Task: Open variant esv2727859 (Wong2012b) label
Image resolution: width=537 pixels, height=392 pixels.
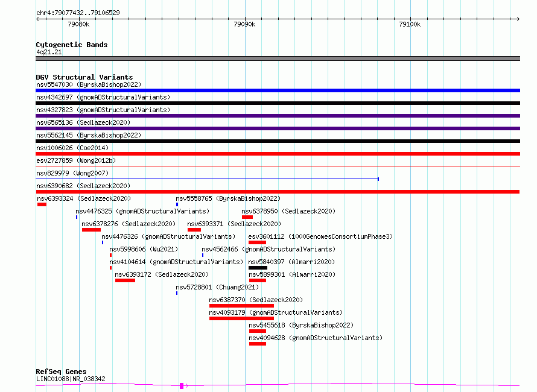Action: tap(76, 160)
